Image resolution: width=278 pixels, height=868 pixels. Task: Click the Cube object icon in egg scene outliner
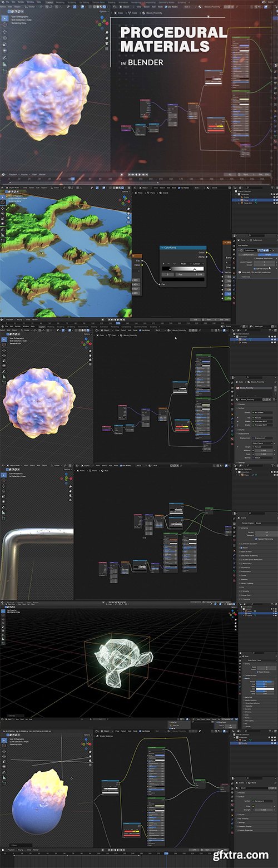coord(241,741)
